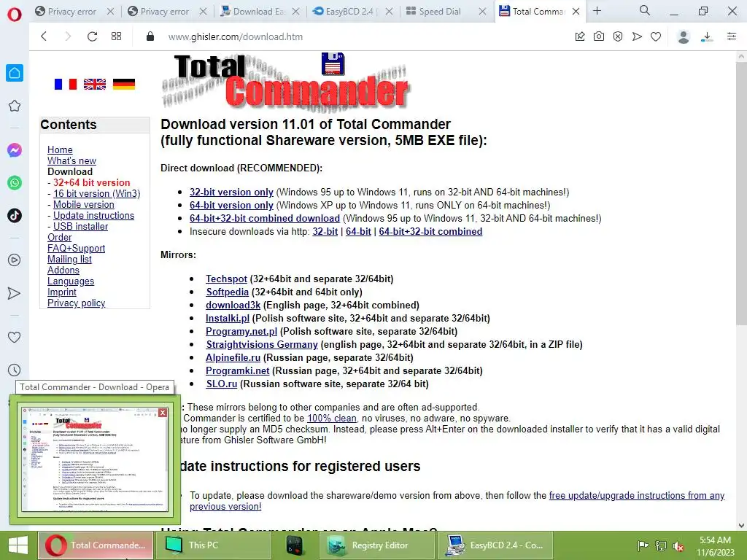The image size is (747, 560).
Task: Click insecure http 64-bit+32-bit combined link
Action: point(430,231)
